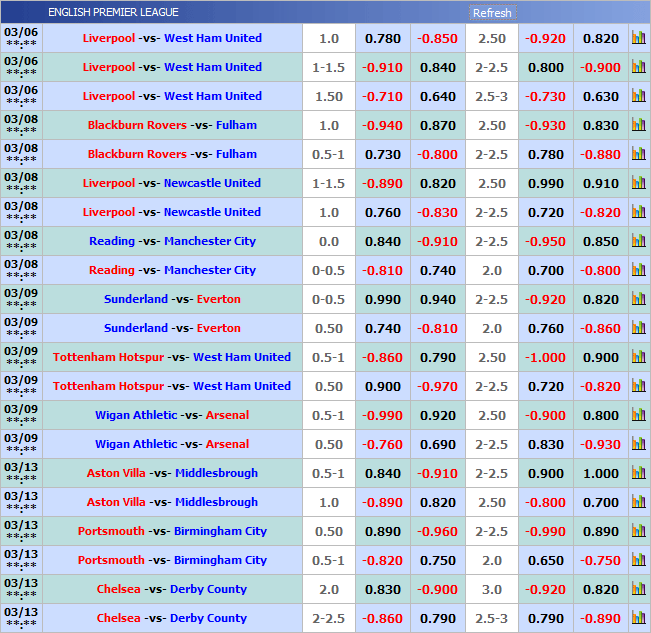Open stats chart for Blackburn–Fulham 1.0 handicap row
Screen dimensions: 651x633
pos(639,125)
